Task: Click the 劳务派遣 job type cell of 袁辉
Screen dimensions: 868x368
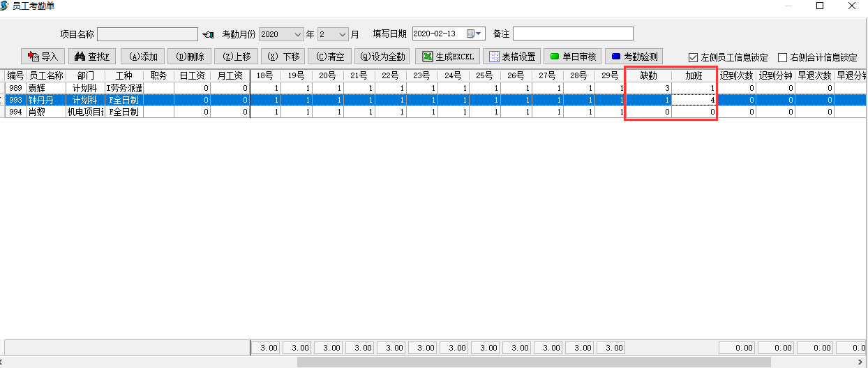Action: click(x=124, y=88)
